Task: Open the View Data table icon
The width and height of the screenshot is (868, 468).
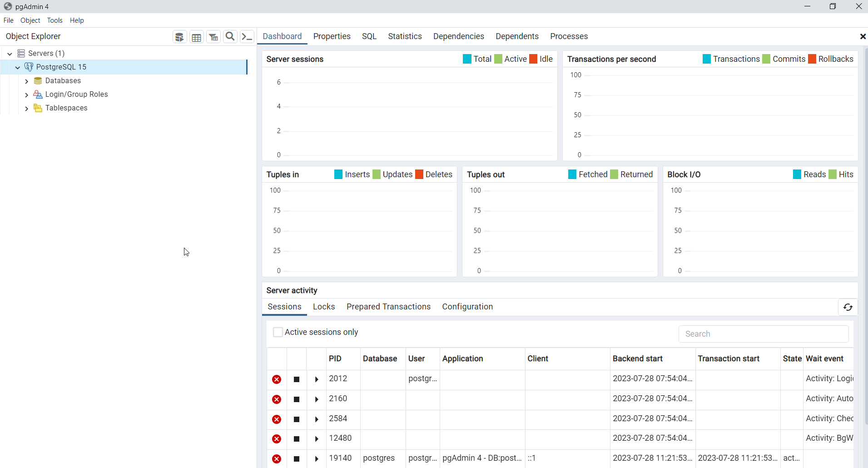Action: click(196, 37)
